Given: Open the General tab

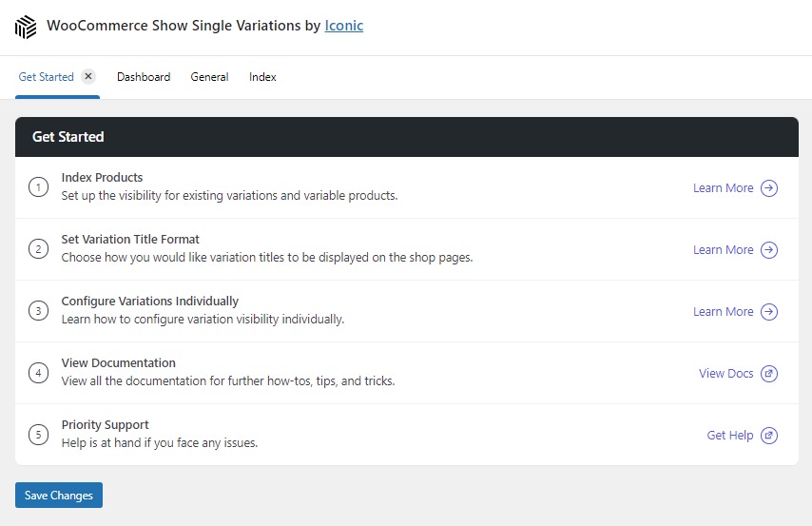Looking at the screenshot, I should tap(209, 77).
